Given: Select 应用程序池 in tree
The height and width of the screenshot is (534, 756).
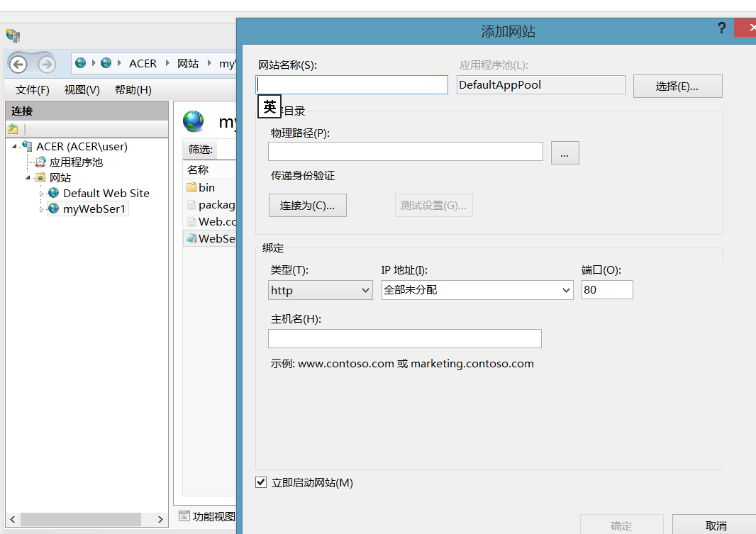Looking at the screenshot, I should tap(76, 162).
